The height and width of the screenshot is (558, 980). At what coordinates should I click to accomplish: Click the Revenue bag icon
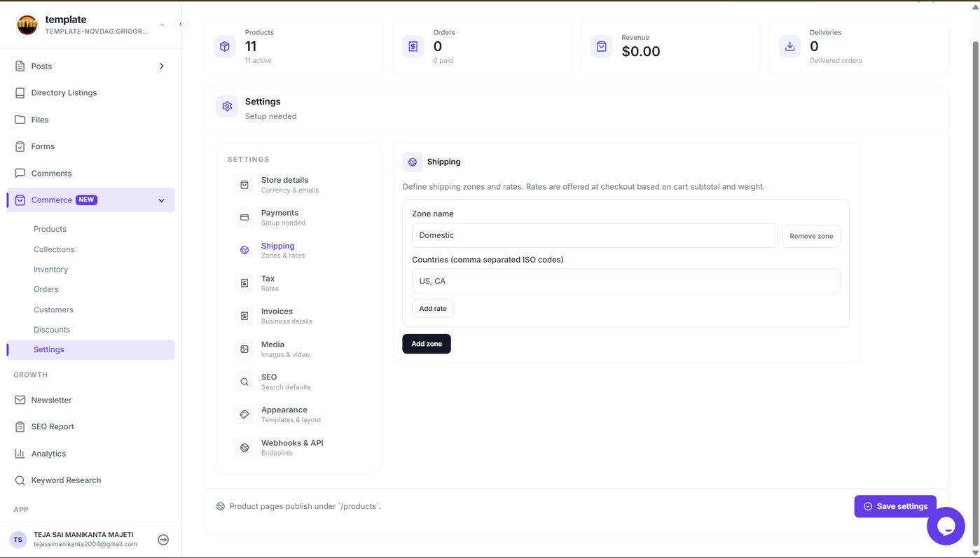point(601,46)
